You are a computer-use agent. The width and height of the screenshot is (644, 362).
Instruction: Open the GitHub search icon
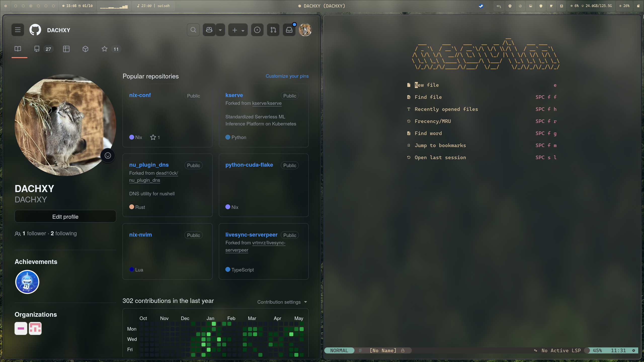[x=193, y=30]
